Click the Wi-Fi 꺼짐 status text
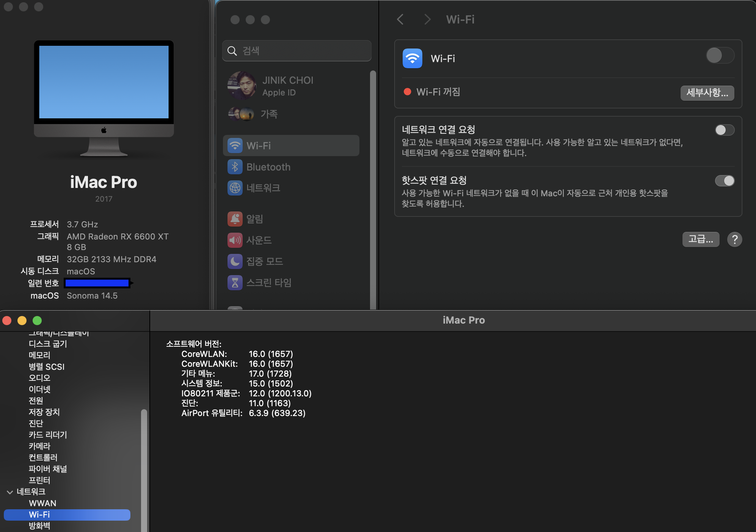This screenshot has height=532, width=756. (x=438, y=92)
